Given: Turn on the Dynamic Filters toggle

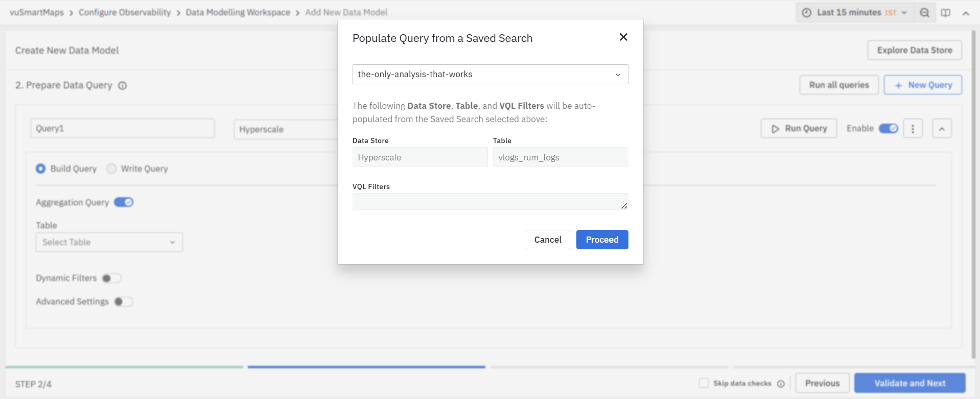Looking at the screenshot, I should click(x=111, y=278).
